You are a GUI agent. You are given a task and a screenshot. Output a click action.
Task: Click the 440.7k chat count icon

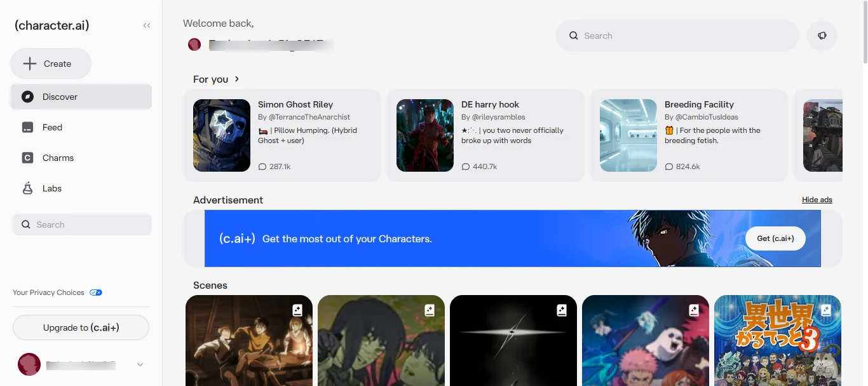click(466, 167)
